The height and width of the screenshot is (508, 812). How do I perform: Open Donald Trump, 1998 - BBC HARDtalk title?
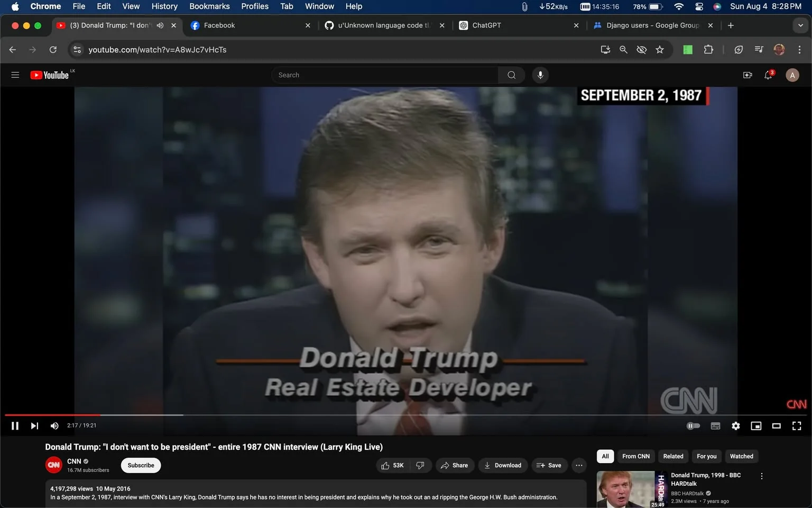706,479
